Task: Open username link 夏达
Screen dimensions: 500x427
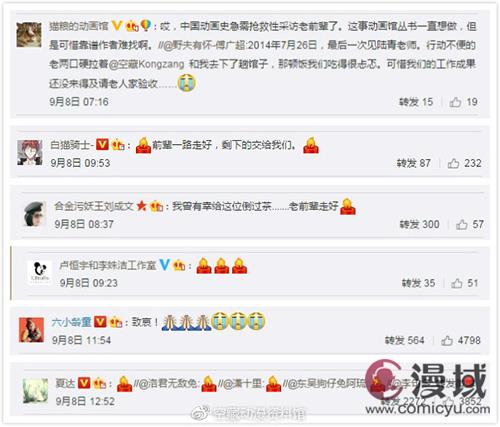Action: pos(65,383)
